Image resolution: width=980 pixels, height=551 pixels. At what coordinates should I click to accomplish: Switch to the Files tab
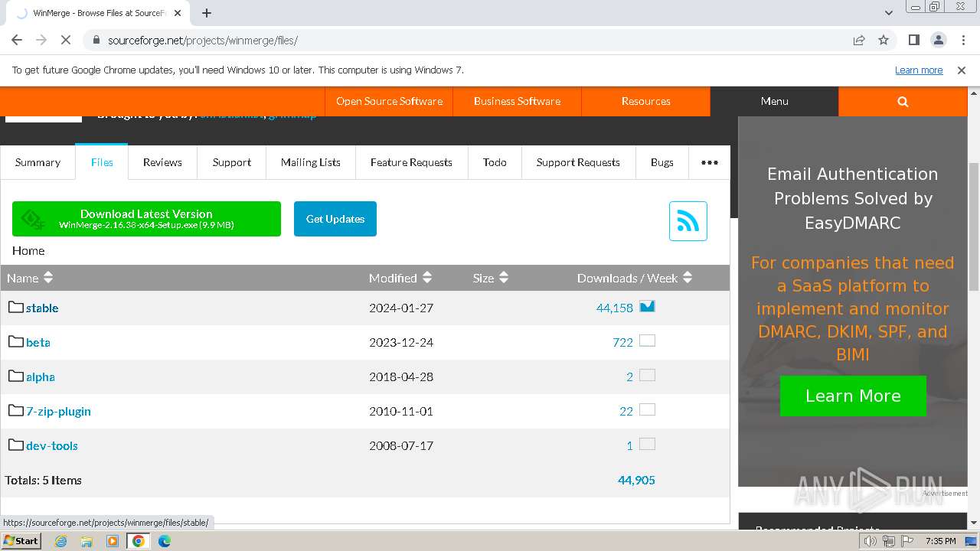[102, 161]
